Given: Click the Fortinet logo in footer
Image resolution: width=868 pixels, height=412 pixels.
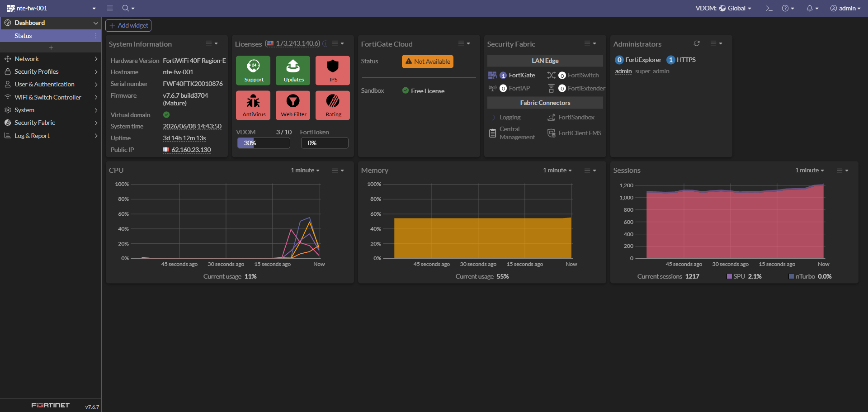Looking at the screenshot, I should (50, 405).
